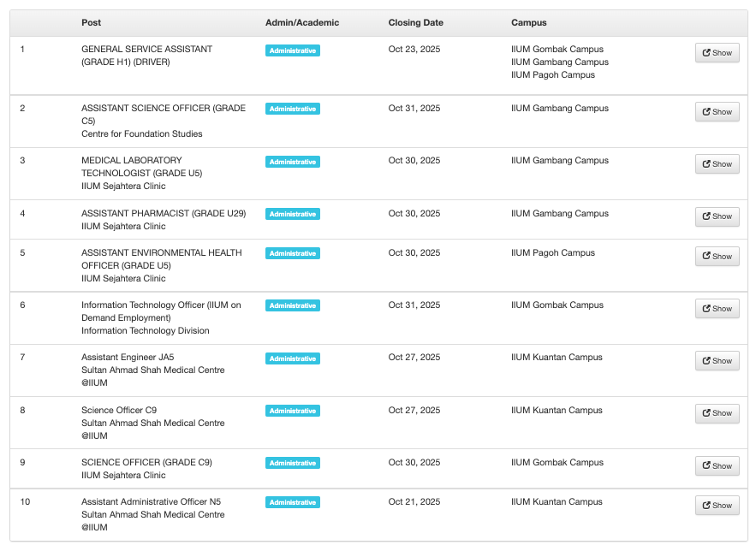Show the Medical Laboratory Technologist vacancy
This screenshot has width=756, height=545.
(717, 164)
